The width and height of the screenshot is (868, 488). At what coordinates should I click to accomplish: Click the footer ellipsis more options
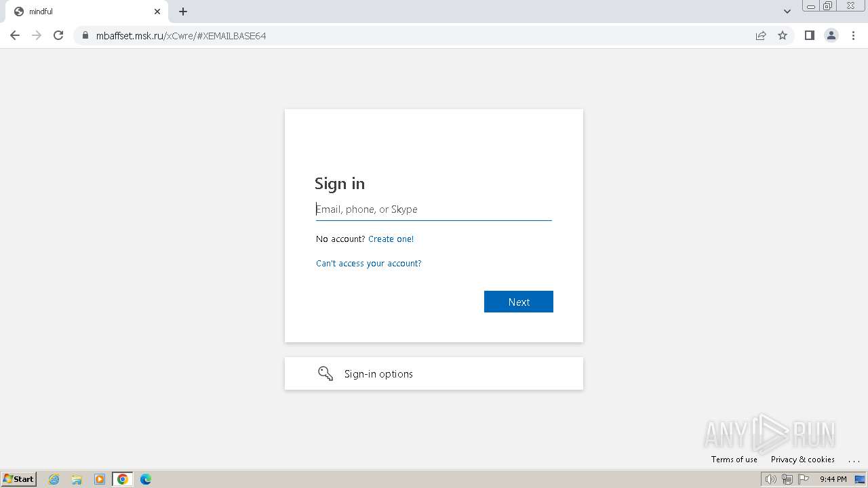(854, 460)
